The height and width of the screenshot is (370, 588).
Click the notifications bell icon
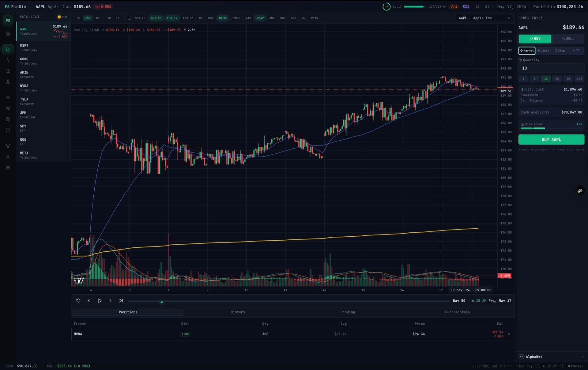click(477, 6)
